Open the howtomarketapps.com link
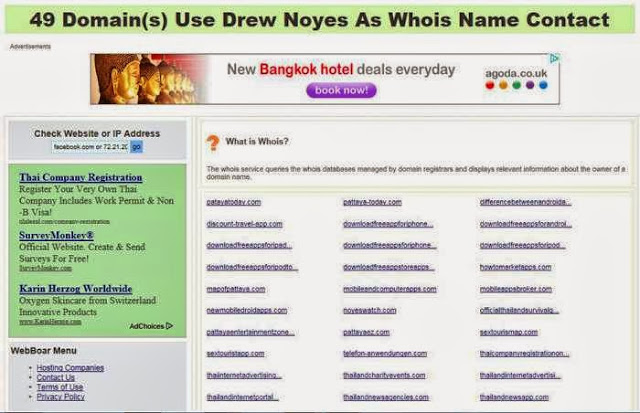This screenshot has width=640, height=413. [x=516, y=267]
